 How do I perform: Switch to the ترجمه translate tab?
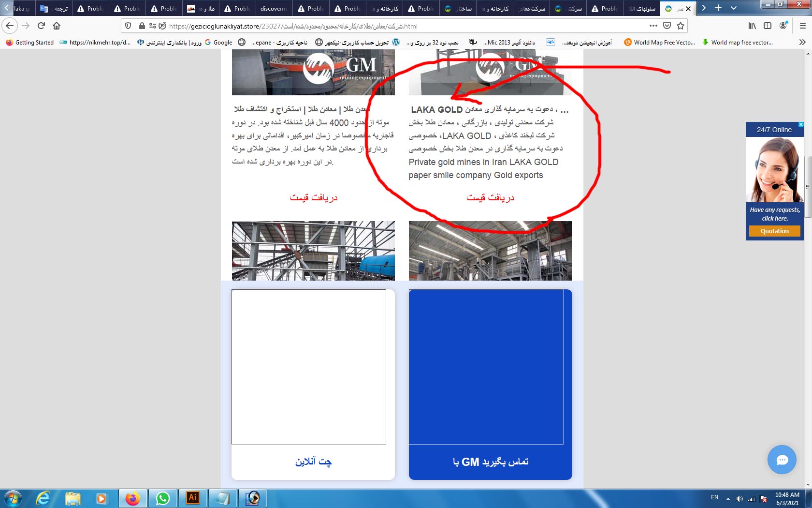tap(53, 9)
